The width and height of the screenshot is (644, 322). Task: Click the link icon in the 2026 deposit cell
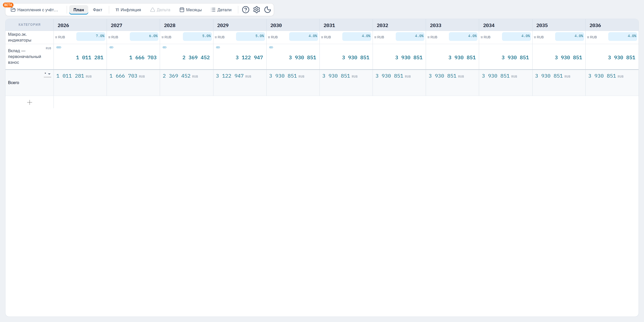coord(59,47)
